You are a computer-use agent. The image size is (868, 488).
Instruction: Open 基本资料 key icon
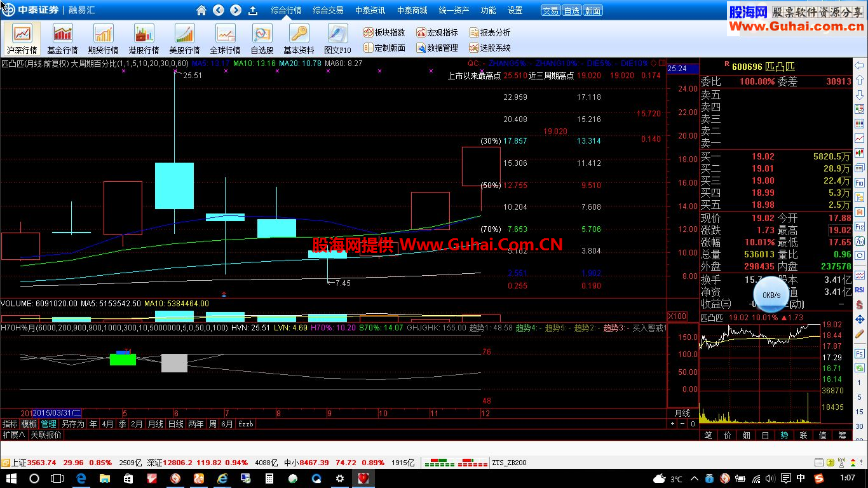tap(299, 39)
